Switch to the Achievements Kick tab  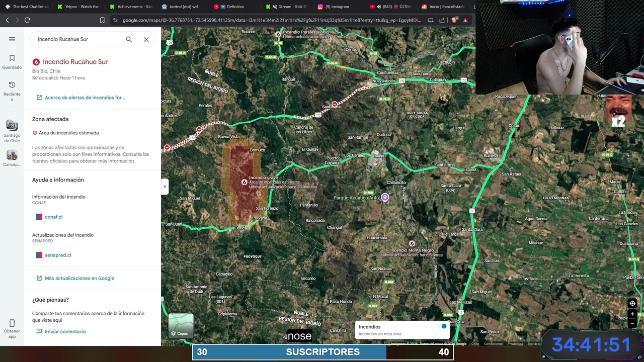[130, 7]
